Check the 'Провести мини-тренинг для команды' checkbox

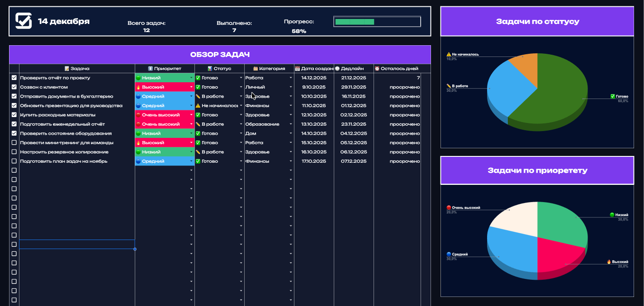14,143
